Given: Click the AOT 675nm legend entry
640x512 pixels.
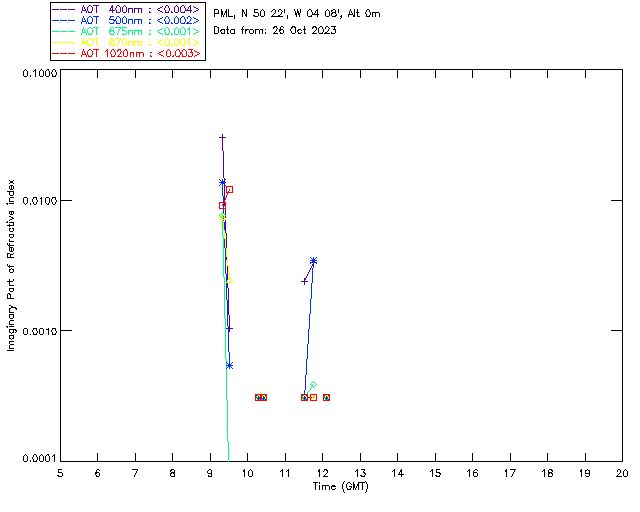Looking at the screenshot, I should point(127,31).
